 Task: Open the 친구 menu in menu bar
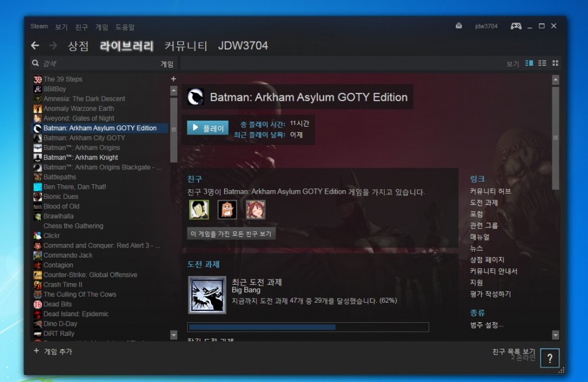pyautogui.click(x=81, y=27)
